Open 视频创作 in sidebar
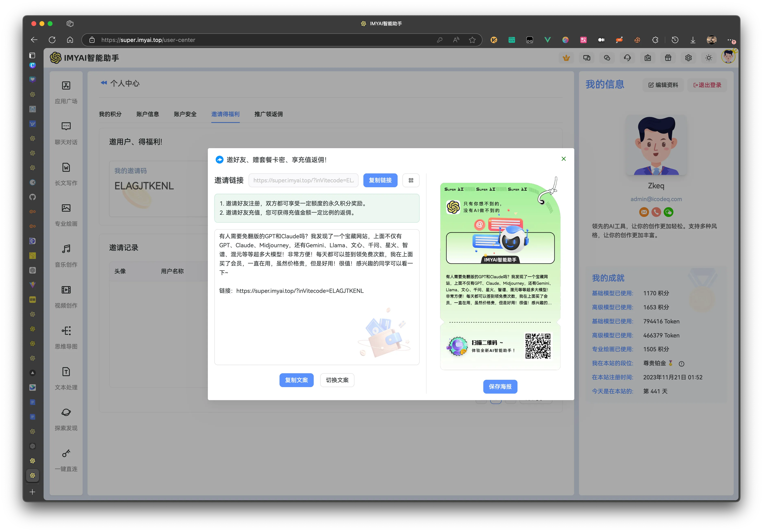This screenshot has width=763, height=532. pyautogui.click(x=66, y=296)
